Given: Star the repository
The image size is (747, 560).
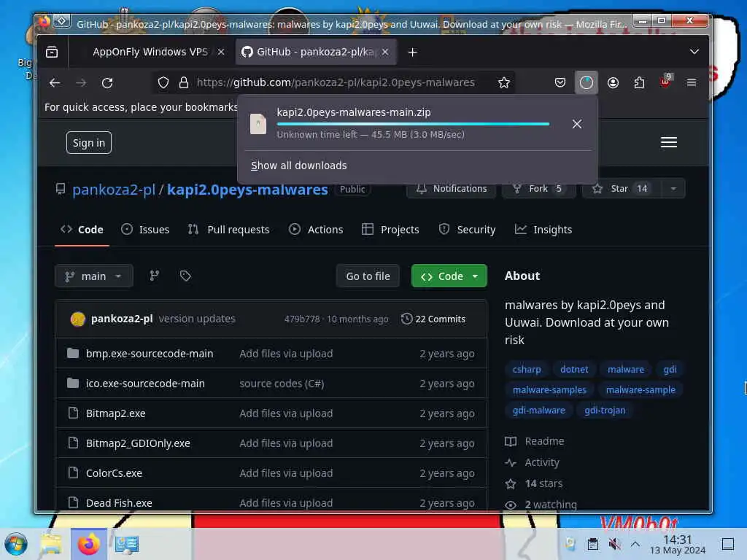Looking at the screenshot, I should click(x=621, y=189).
